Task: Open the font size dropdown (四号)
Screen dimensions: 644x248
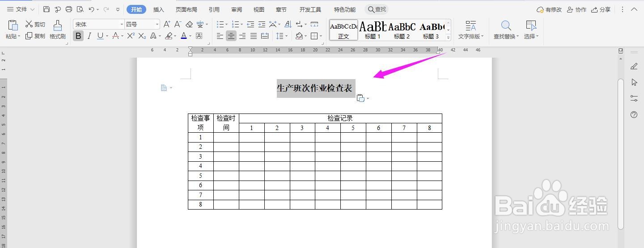Action: [x=157, y=24]
